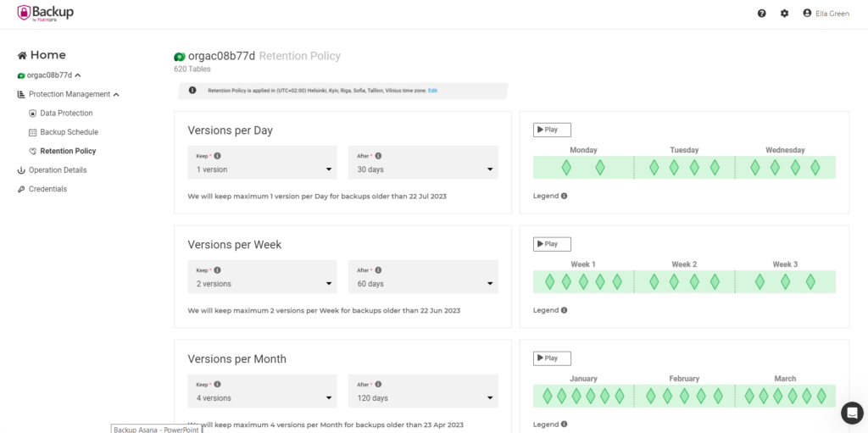The width and height of the screenshot is (868, 433).
Task: Click info icon next to Keep in Versions per Week
Action: coord(218,270)
